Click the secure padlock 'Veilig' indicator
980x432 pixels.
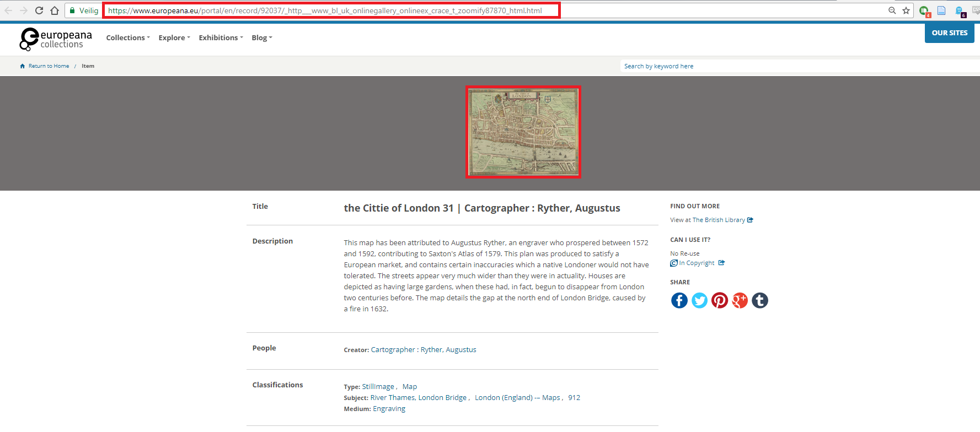point(84,10)
